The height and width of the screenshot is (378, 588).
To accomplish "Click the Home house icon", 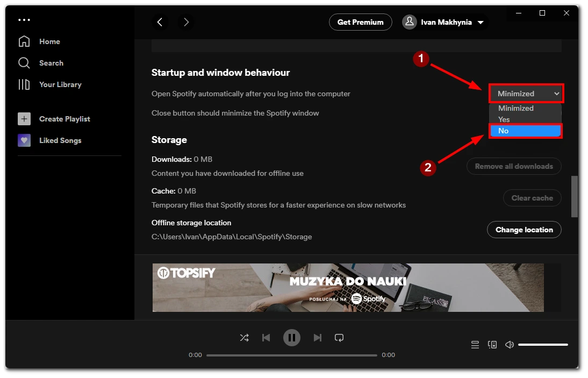I will (x=24, y=41).
